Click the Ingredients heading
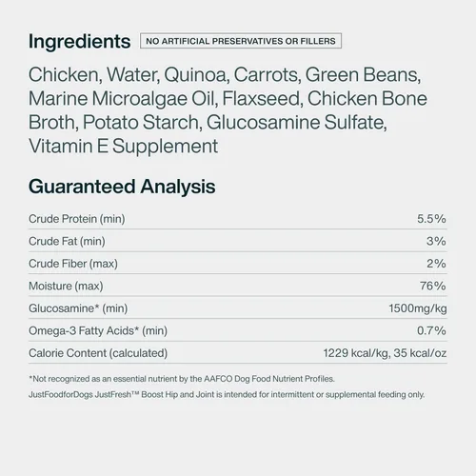Viewport: 476px width, 476px height. click(x=79, y=42)
